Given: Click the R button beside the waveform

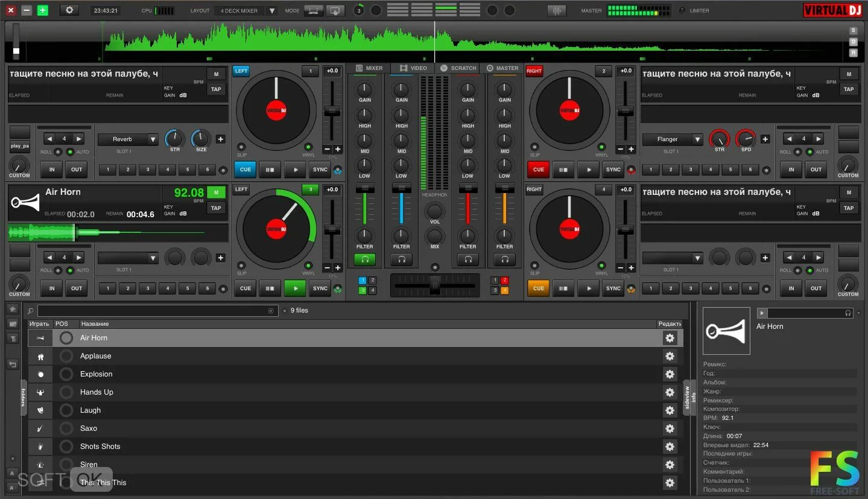Looking at the screenshot, I should [854, 52].
